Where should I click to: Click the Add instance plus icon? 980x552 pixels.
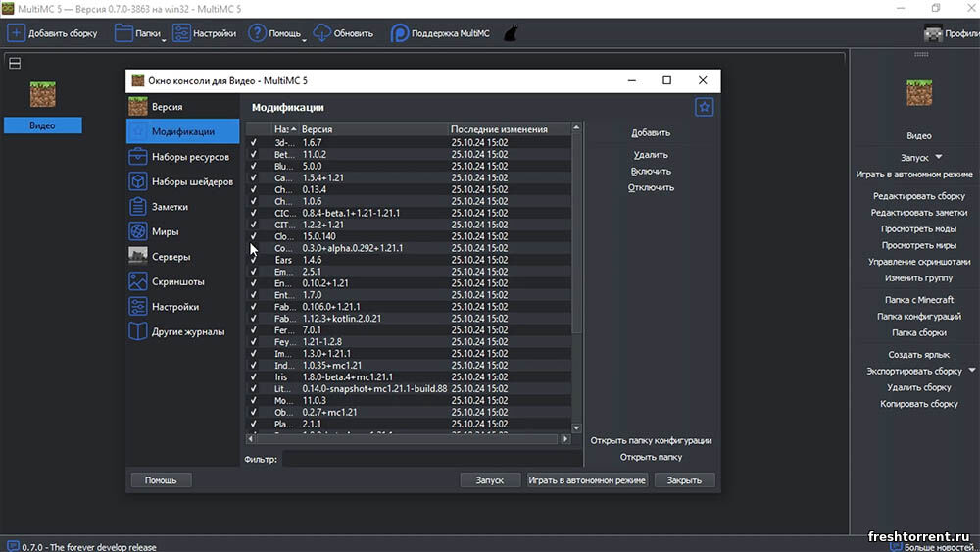[x=17, y=33]
